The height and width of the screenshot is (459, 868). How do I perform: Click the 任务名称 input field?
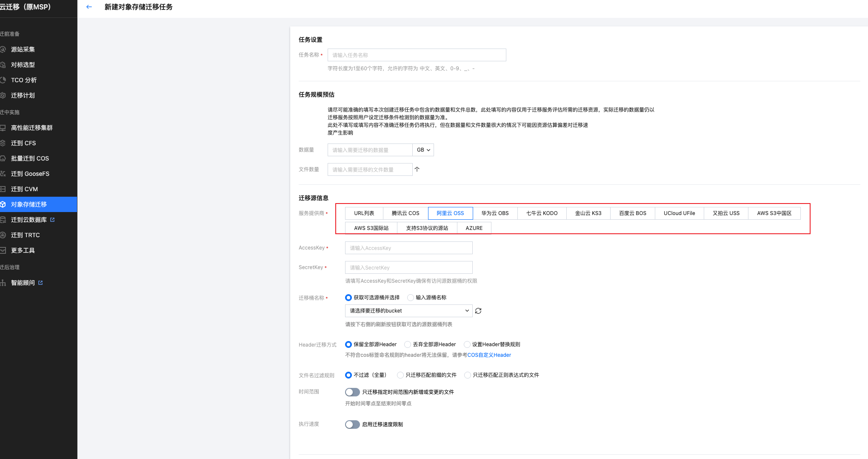416,55
